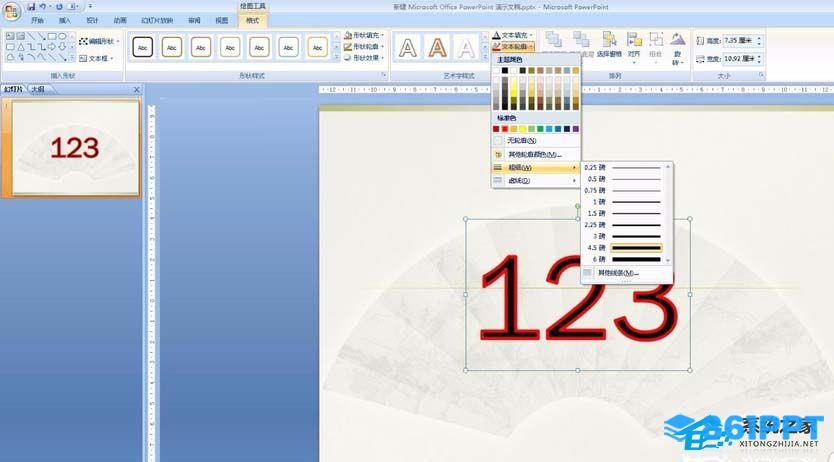Open the 对齐 align dropdown
Screen dimensions: 834x462
(x=634, y=48)
